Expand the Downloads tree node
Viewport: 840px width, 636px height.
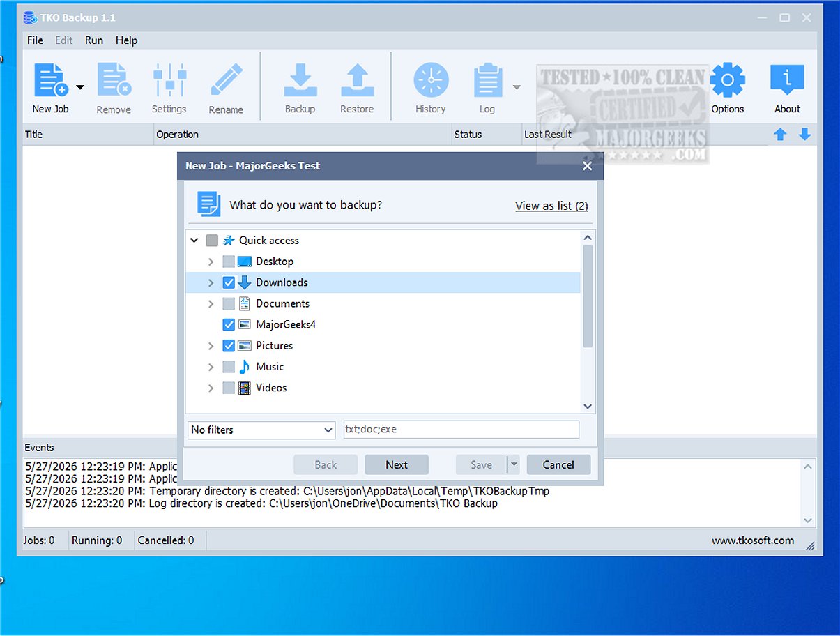point(211,282)
